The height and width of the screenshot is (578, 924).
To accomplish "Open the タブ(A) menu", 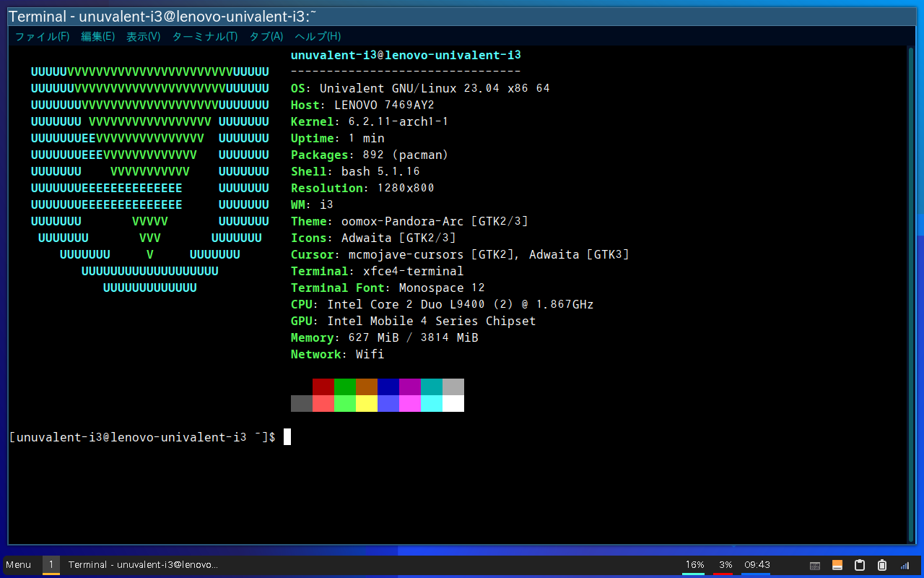I will (266, 36).
